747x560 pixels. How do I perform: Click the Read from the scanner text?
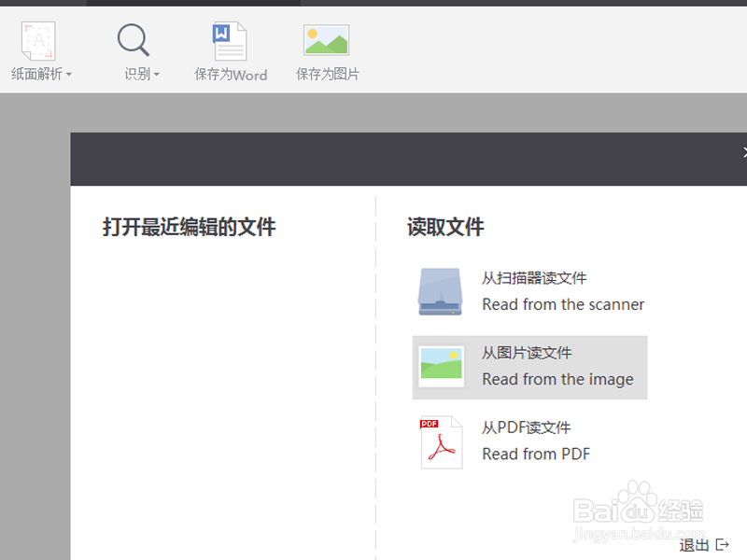coord(563,304)
